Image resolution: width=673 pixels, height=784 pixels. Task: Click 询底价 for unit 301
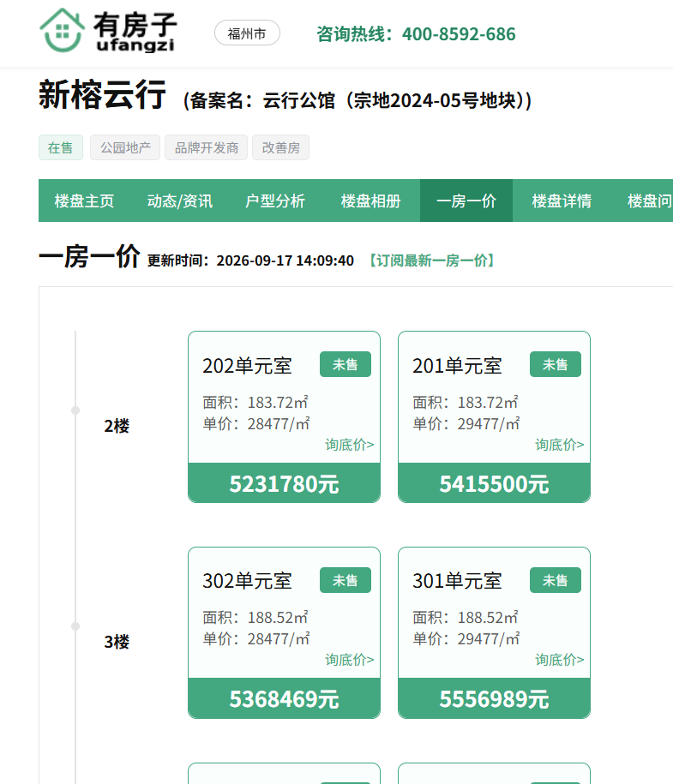point(560,660)
